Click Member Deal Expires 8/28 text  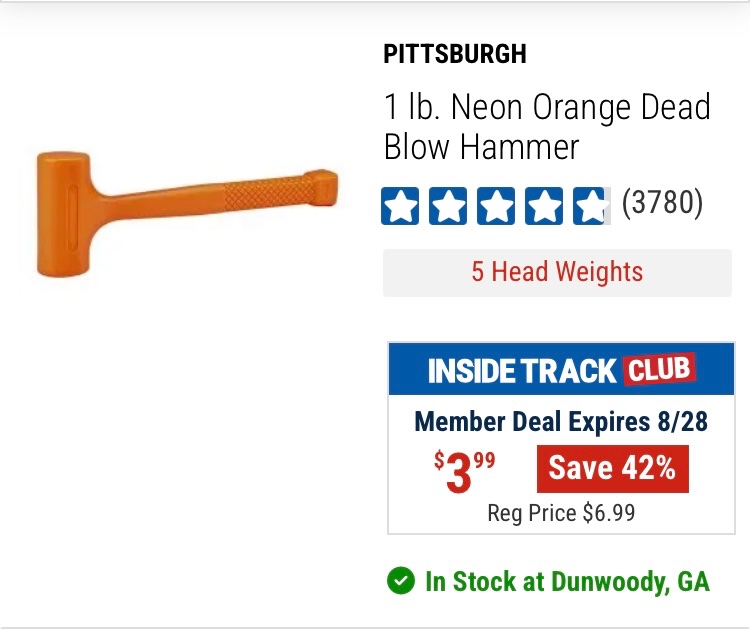tap(560, 421)
